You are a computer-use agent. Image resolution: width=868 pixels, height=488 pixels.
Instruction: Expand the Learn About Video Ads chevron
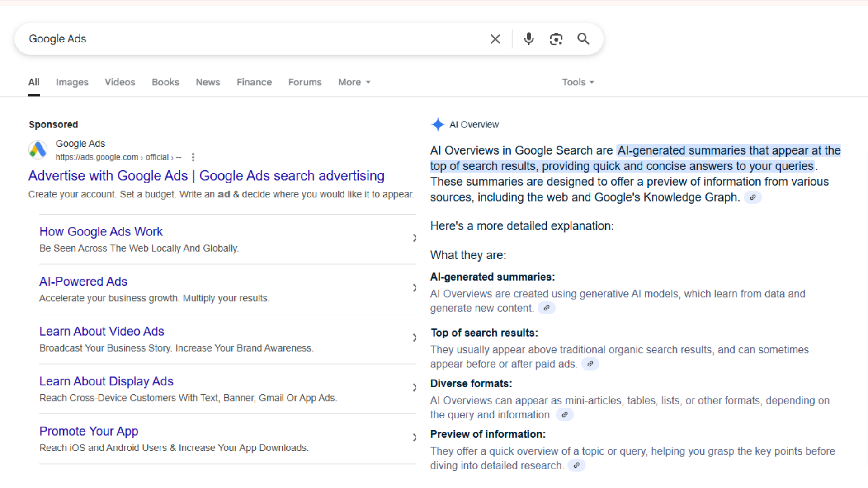[x=415, y=338]
